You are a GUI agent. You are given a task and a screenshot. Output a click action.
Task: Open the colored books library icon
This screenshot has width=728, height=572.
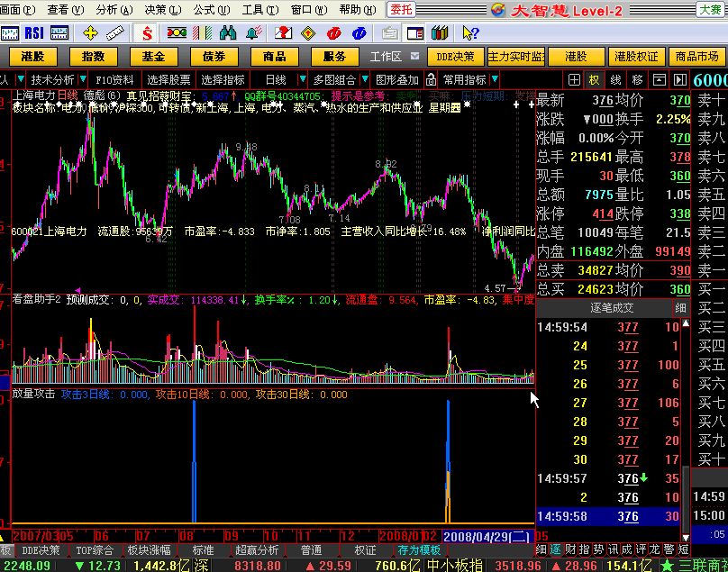(439, 33)
